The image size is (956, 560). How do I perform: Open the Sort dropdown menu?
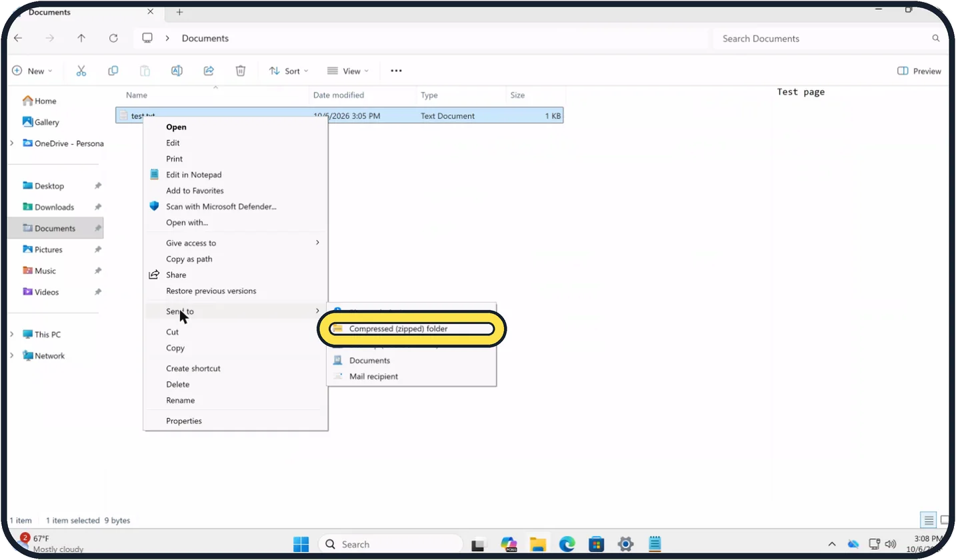coord(289,71)
